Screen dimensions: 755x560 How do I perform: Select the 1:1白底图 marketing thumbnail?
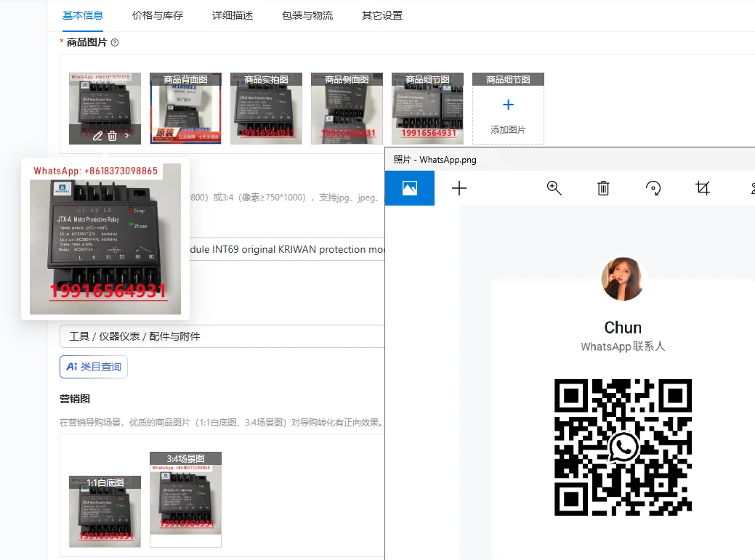coord(105,511)
